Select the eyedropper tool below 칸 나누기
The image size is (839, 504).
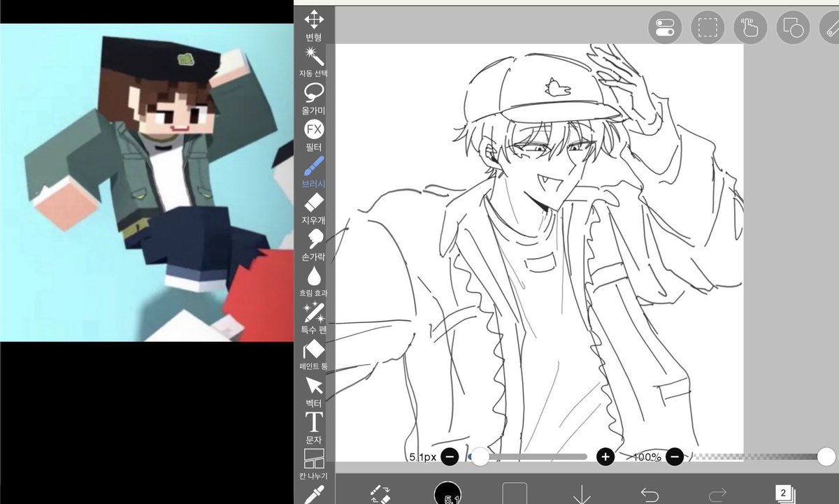(314, 495)
